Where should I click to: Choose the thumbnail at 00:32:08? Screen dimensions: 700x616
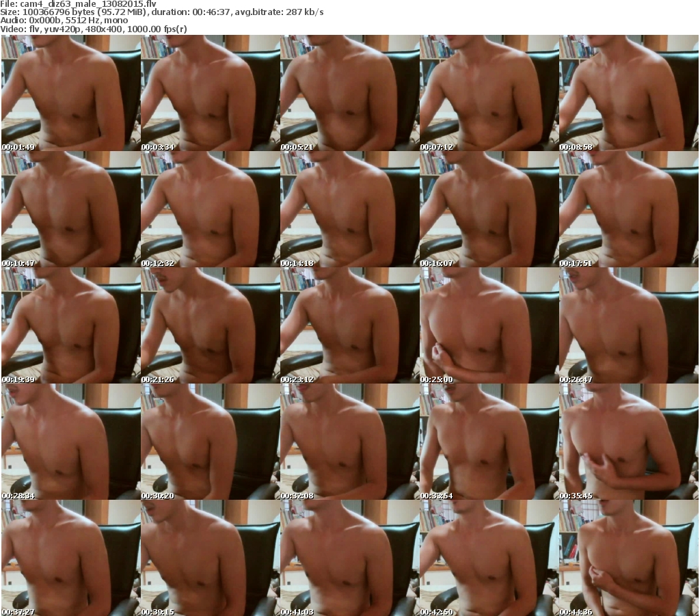pyautogui.click(x=350, y=442)
